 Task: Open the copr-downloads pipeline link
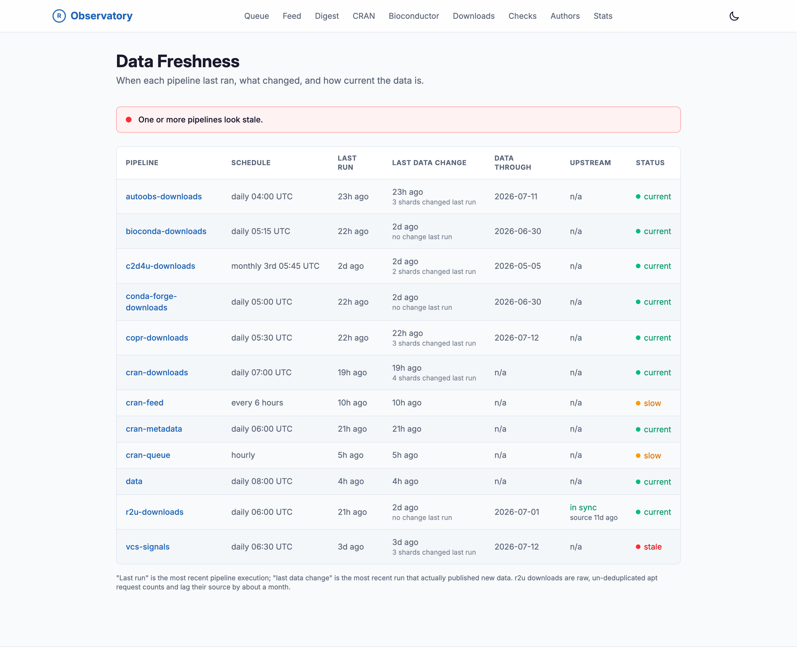157,337
